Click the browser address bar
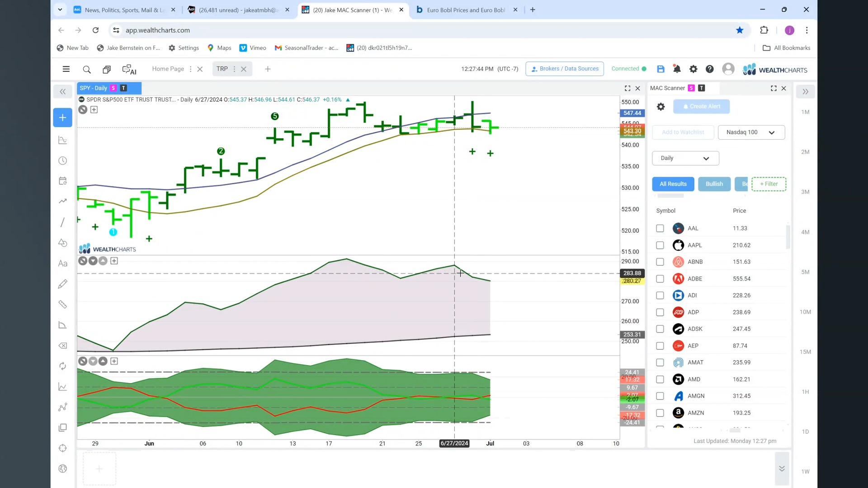Image resolution: width=868 pixels, height=488 pixels. click(425, 30)
